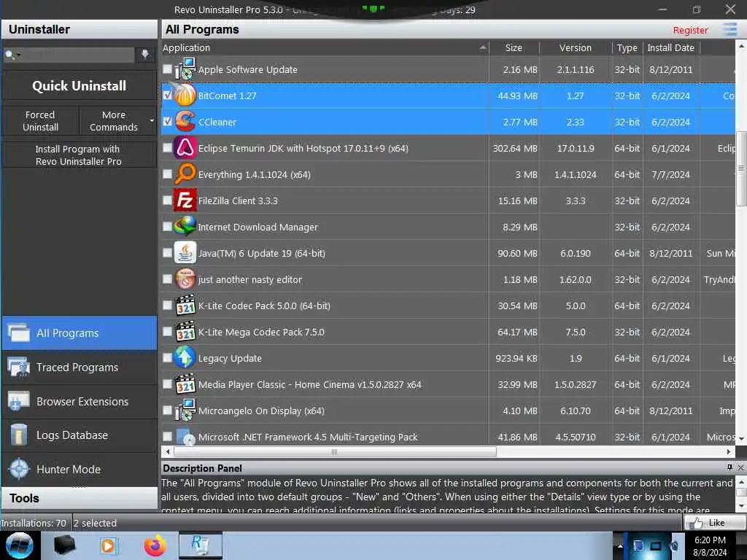Select the 'Microangelo On Display (x64)' row text
Screen dimensions: 747x560
261,411
